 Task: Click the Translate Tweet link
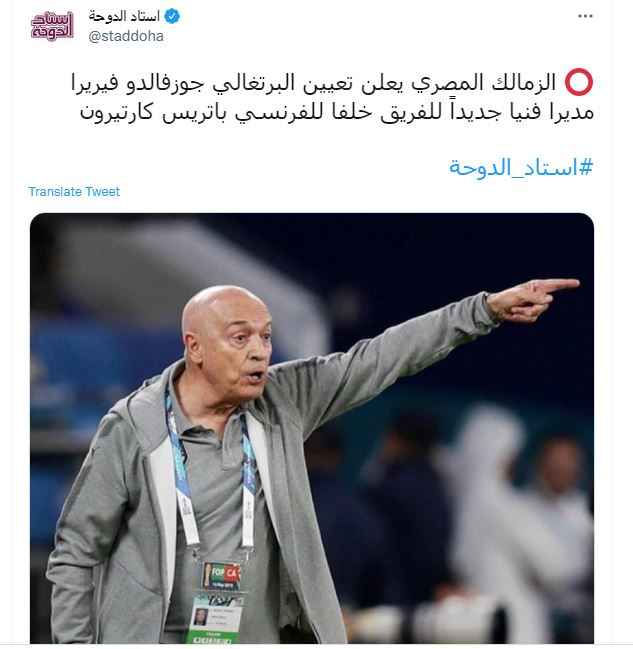[x=74, y=192]
